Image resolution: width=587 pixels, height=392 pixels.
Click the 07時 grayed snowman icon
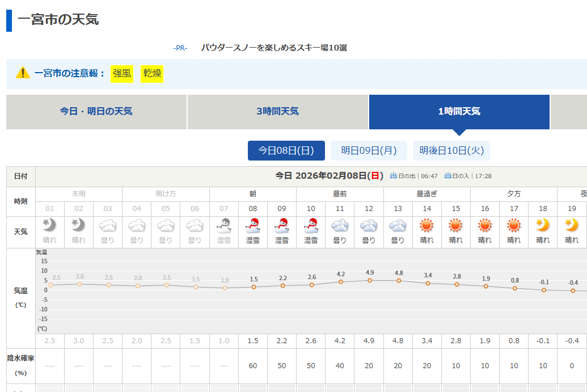[224, 226]
